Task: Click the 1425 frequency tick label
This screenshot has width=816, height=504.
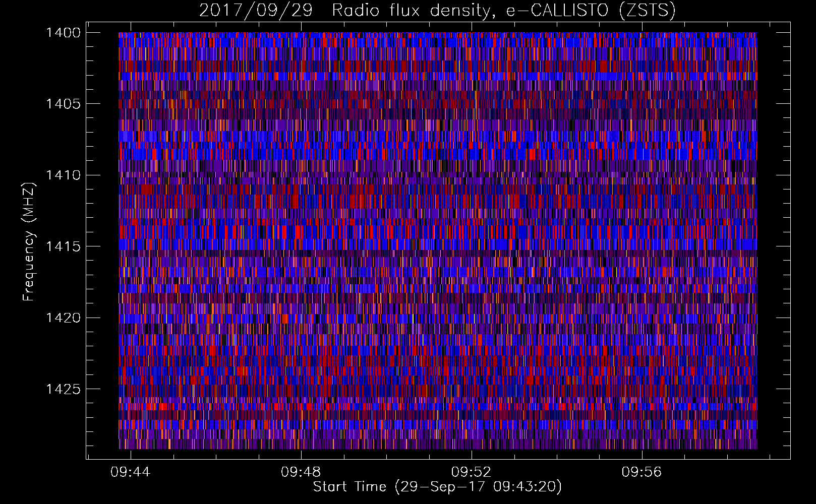Action: (x=63, y=389)
